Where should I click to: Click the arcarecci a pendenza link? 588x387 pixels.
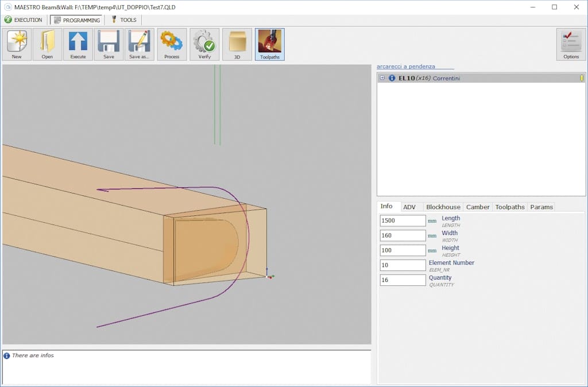point(406,67)
